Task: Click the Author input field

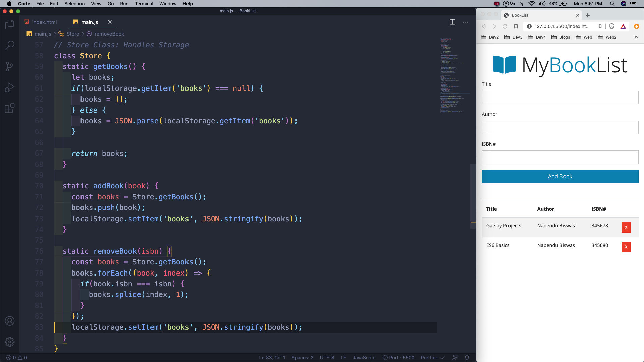Action: click(560, 127)
